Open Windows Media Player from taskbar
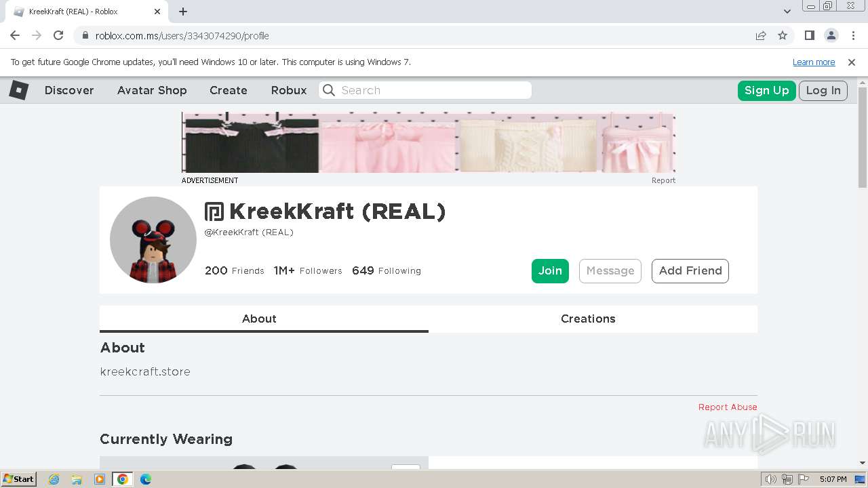The height and width of the screenshot is (488, 868). (100, 479)
